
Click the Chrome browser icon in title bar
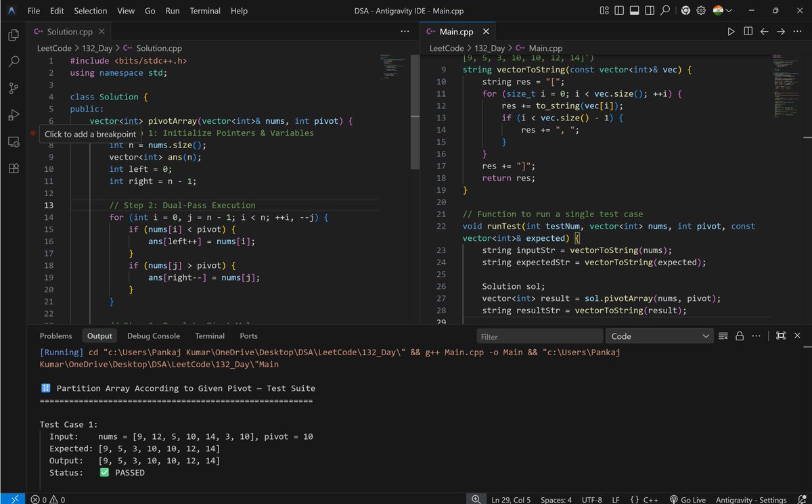pyautogui.click(x=685, y=11)
